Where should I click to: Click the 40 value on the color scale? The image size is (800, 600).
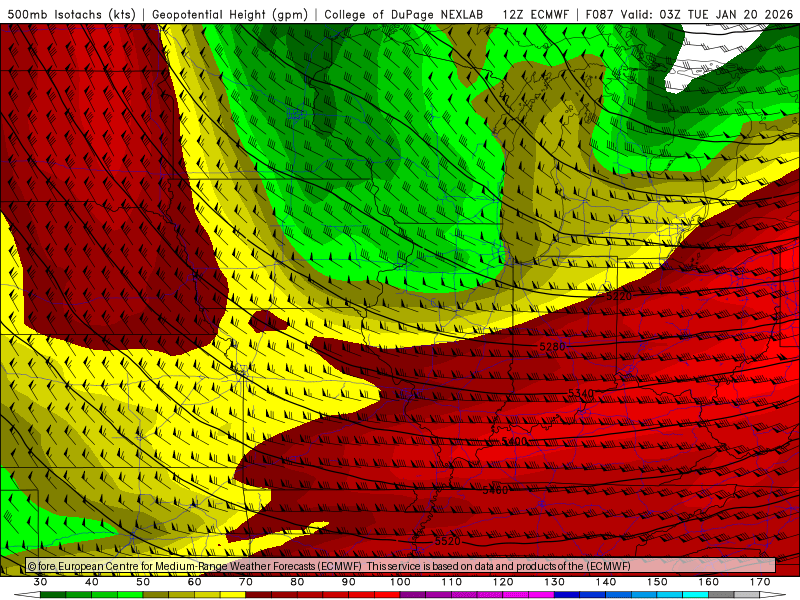click(91, 582)
